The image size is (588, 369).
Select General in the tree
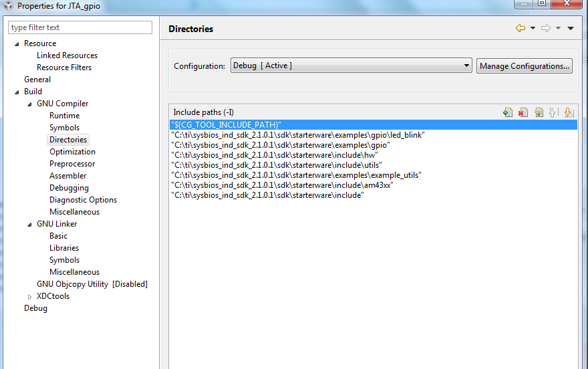[37, 80]
